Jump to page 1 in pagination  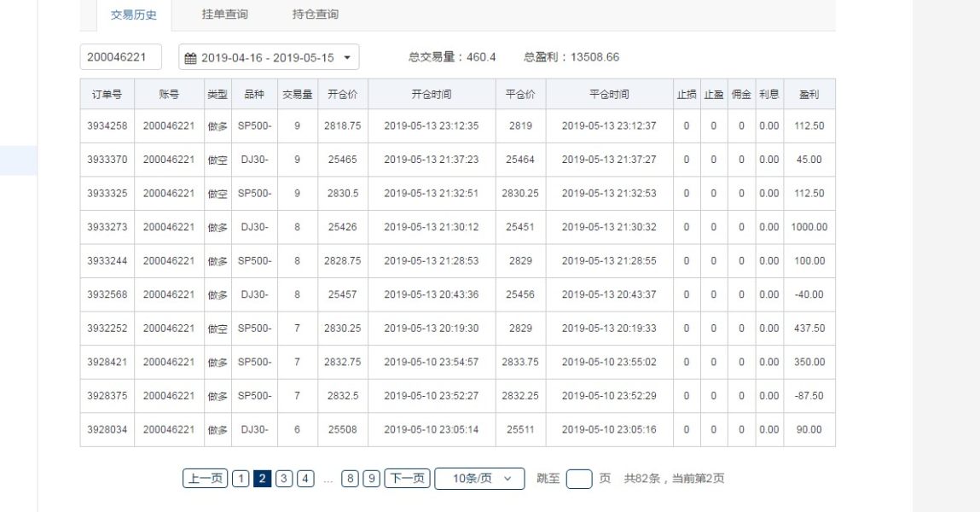tap(241, 479)
